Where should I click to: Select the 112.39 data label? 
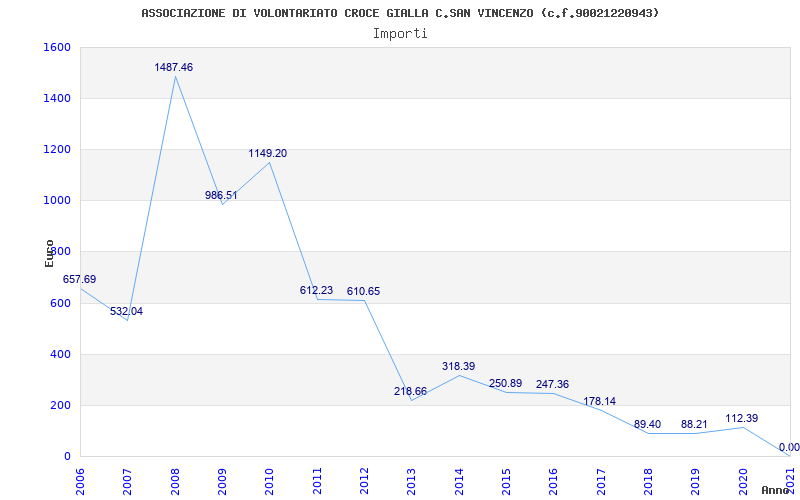point(742,419)
